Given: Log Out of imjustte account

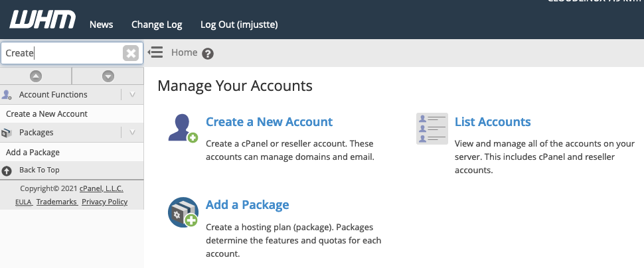Looking at the screenshot, I should (239, 25).
